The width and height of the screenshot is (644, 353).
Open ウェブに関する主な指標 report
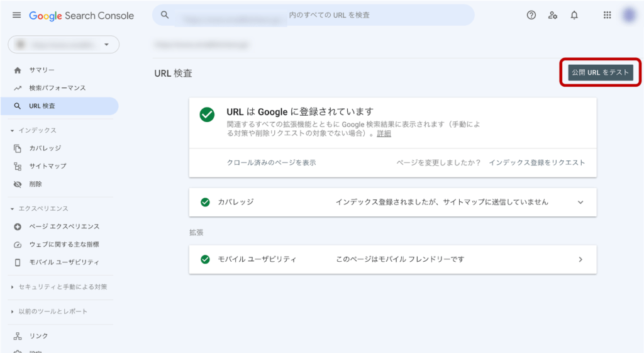[x=64, y=244]
